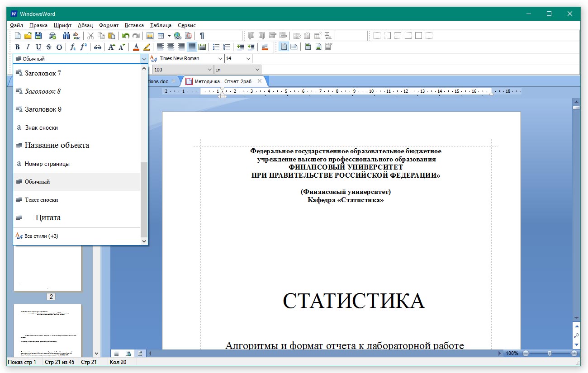Click the Все стили (+3) link
The image size is (588, 373).
coord(41,236)
